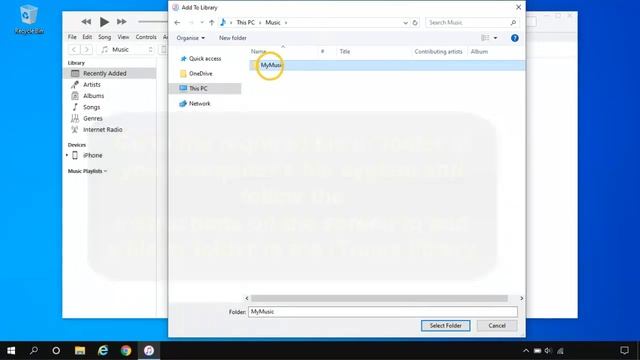This screenshot has height=360, width=640.
Task: Click the horizontal scrollbar thumb
Action: [x=379, y=298]
